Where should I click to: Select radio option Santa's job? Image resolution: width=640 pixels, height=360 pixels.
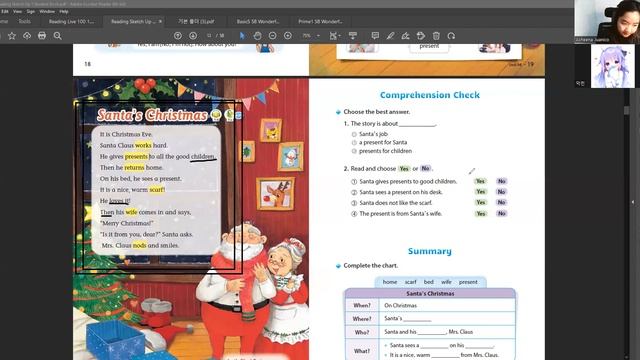pos(354,134)
